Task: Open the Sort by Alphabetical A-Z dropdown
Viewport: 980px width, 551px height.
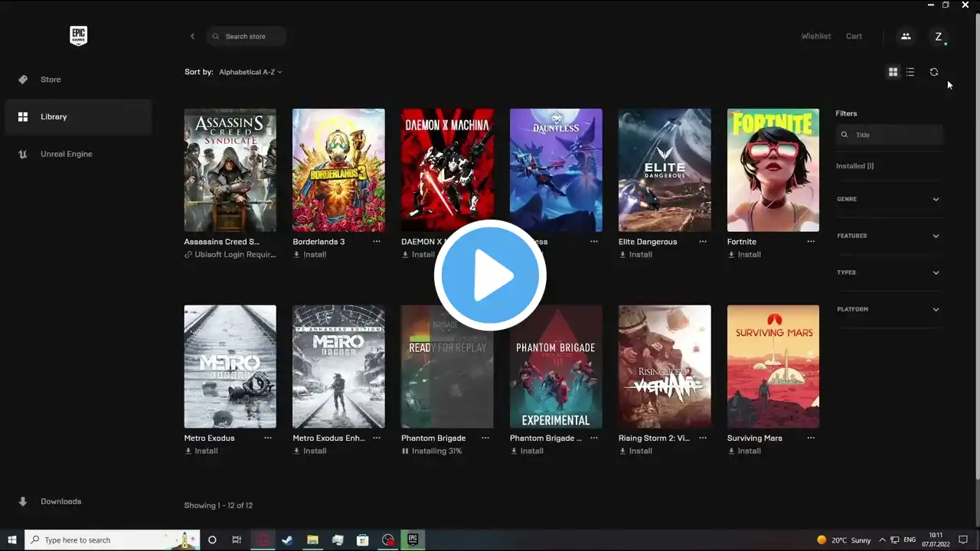Action: 250,72
